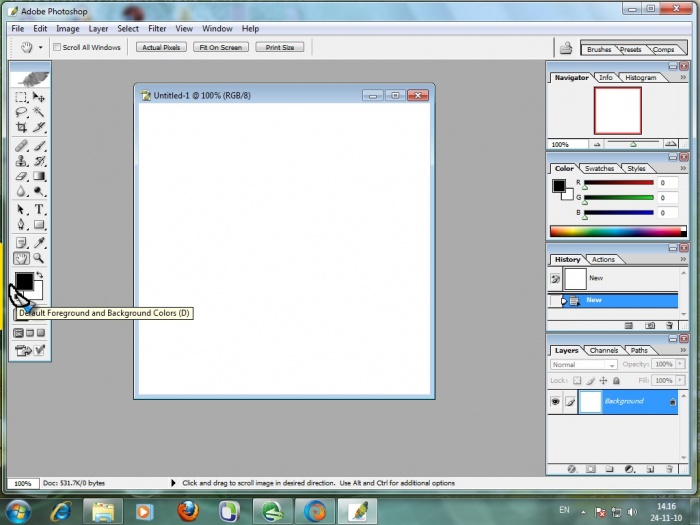Switch to full screen mode
Viewport: 700px width, 525px height.
41,333
